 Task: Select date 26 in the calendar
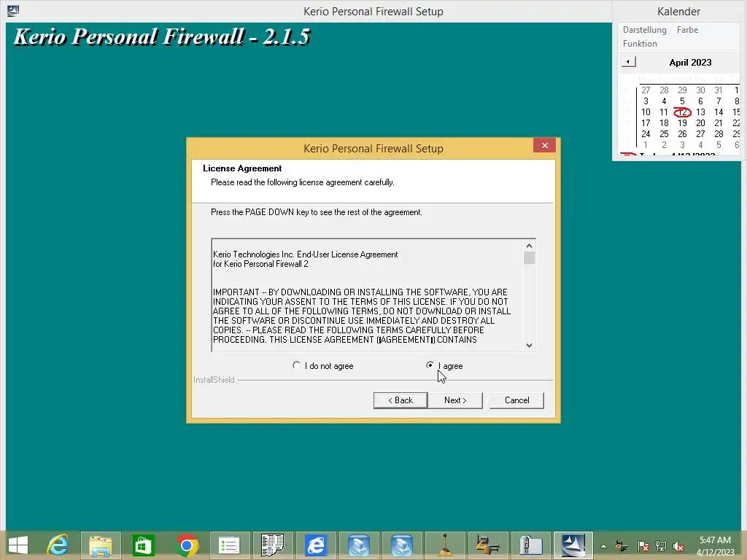click(682, 134)
